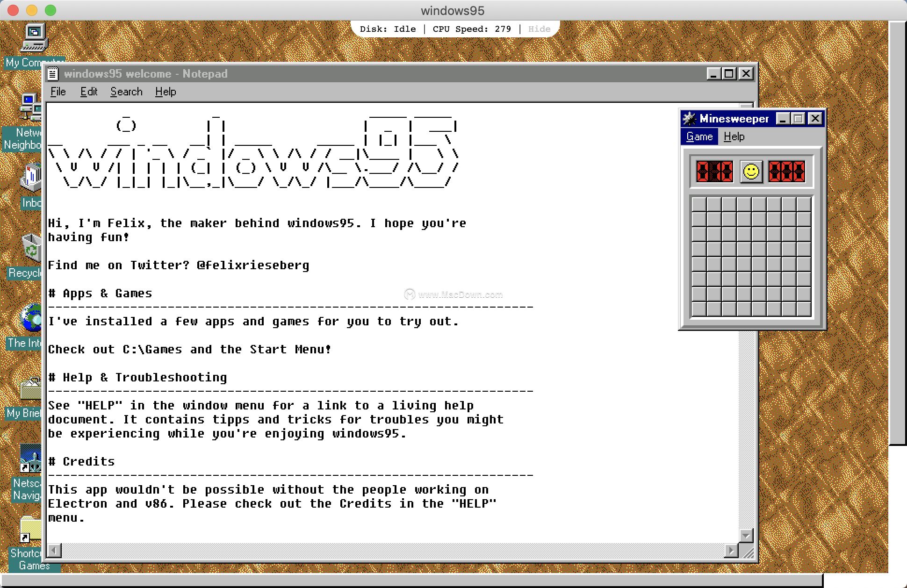Close the macOS windows95 app window

(x=13, y=10)
